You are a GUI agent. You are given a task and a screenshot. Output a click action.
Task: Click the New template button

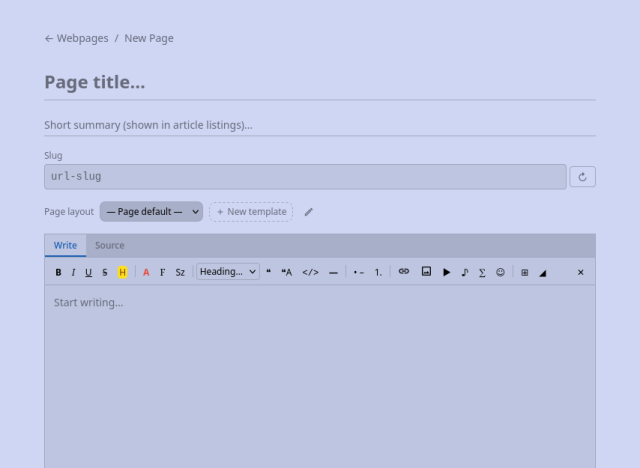click(251, 212)
